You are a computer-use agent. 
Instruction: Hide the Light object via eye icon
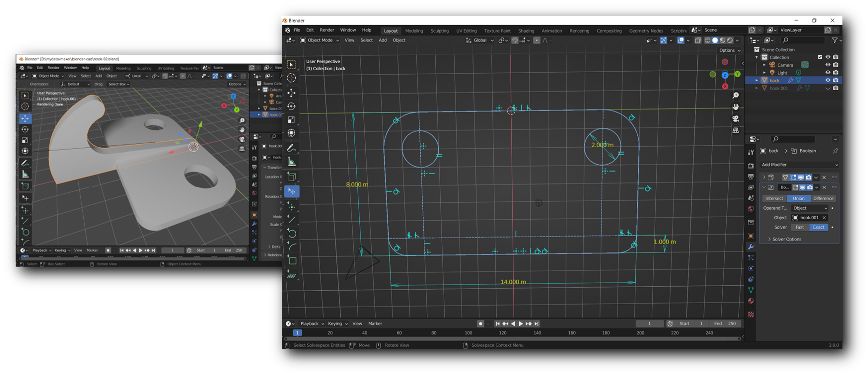[828, 73]
